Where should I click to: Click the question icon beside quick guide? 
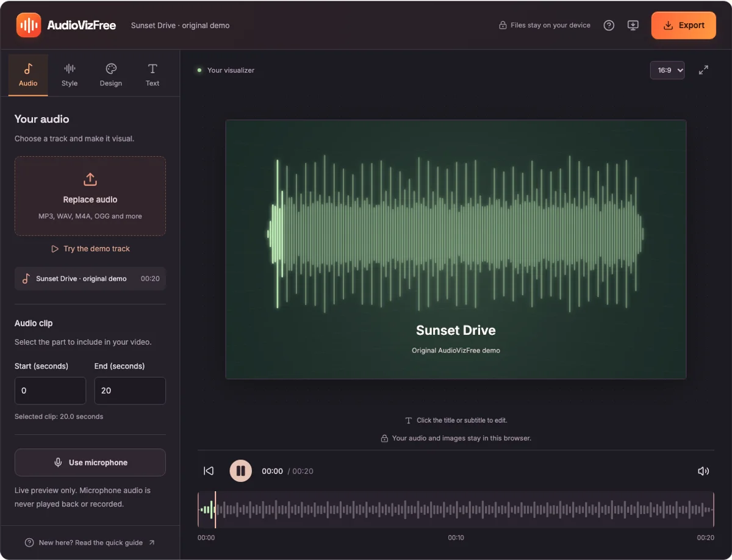point(29,543)
